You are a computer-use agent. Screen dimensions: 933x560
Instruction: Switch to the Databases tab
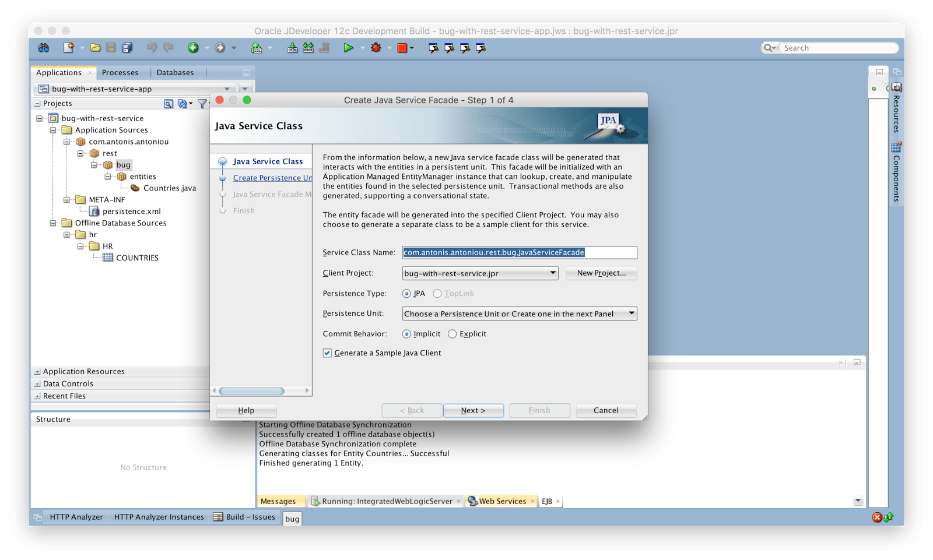175,73
